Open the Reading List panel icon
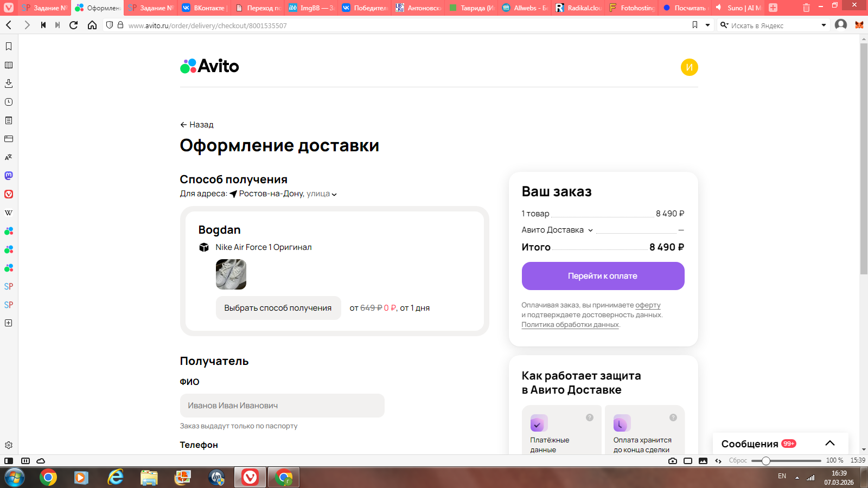 point(9,65)
